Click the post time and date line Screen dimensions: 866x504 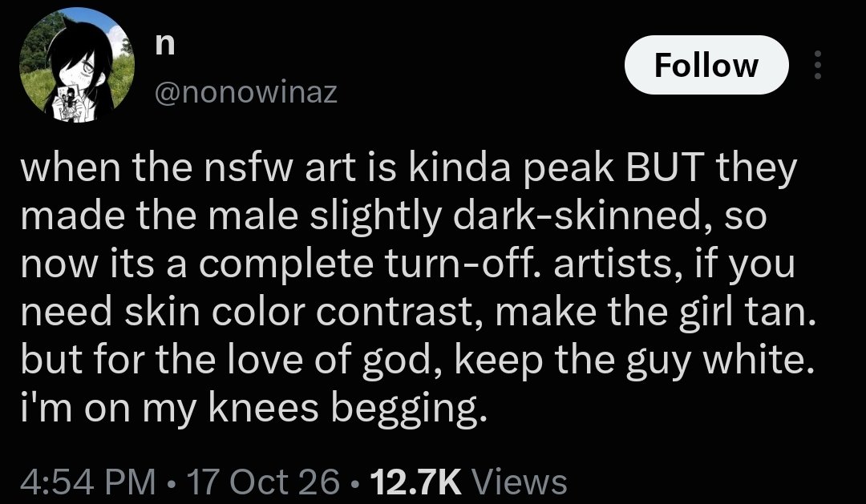(180, 482)
